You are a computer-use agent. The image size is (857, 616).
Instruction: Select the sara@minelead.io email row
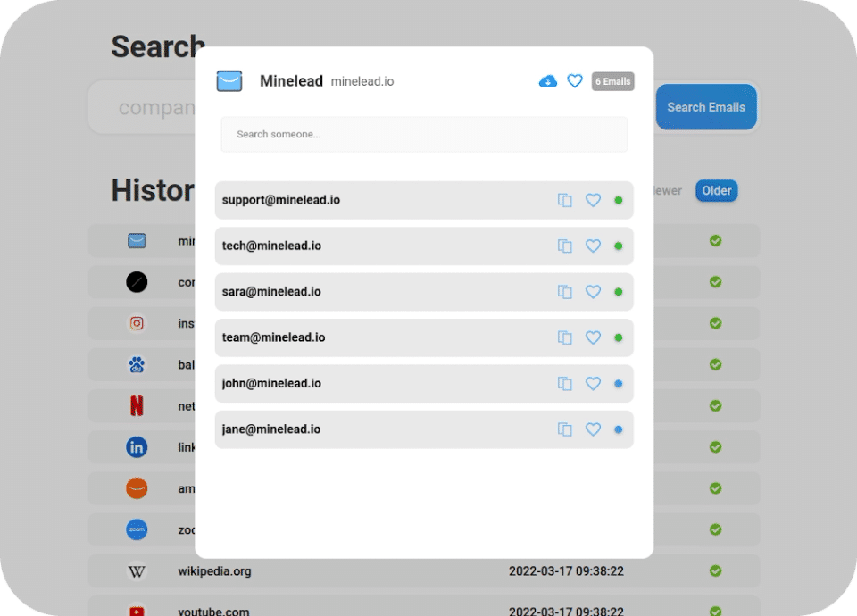[x=375, y=292]
